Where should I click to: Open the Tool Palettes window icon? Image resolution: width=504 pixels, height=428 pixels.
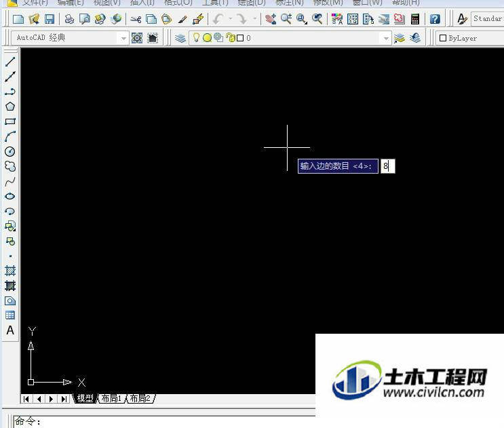pos(368,19)
